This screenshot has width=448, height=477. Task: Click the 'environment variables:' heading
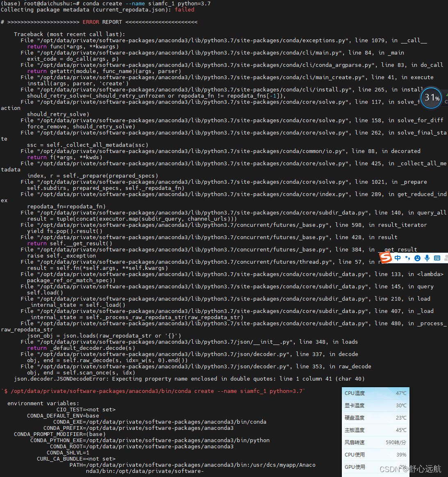pos(43,404)
